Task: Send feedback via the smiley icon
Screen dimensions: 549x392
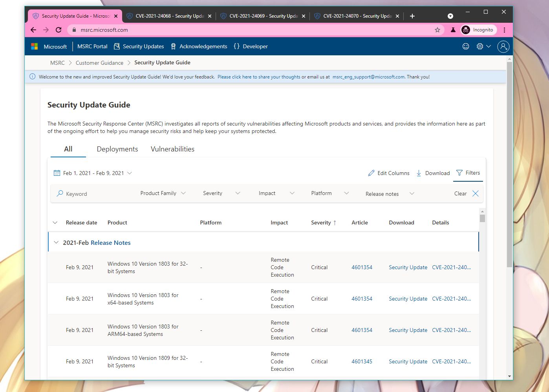Action: [466, 46]
